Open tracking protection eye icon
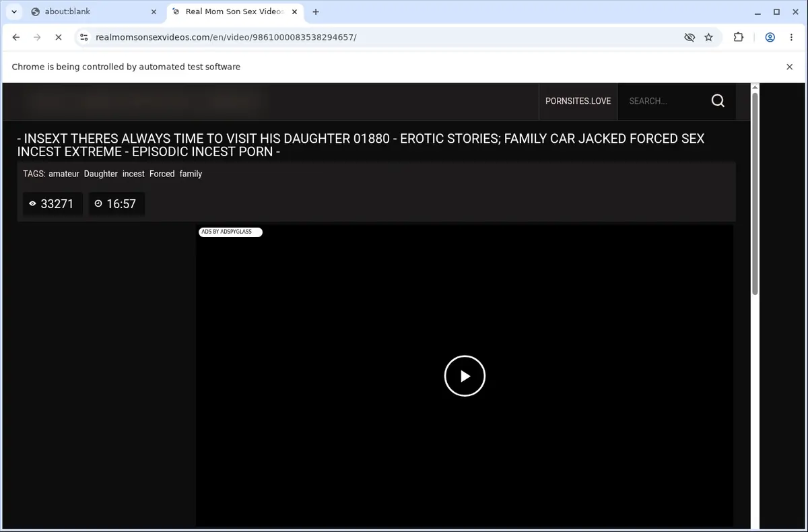The width and height of the screenshot is (808, 532). (689, 37)
